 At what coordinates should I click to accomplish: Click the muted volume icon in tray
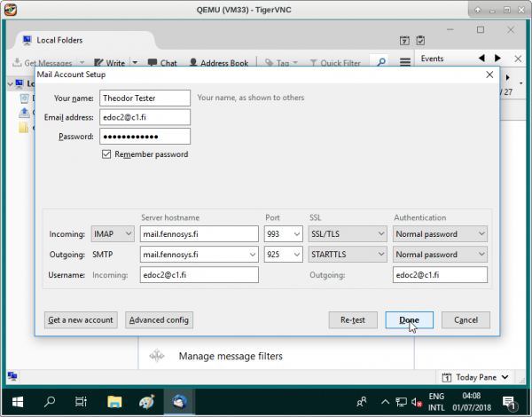tap(417, 403)
